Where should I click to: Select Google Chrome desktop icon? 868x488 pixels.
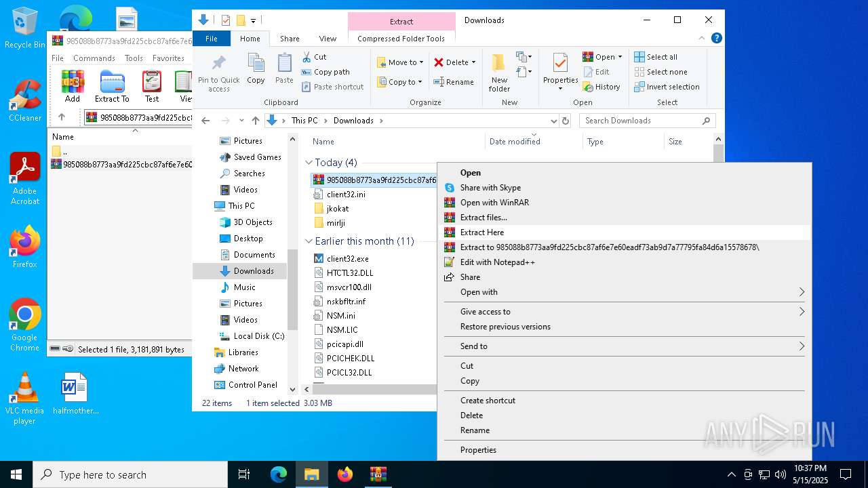pyautogui.click(x=25, y=325)
